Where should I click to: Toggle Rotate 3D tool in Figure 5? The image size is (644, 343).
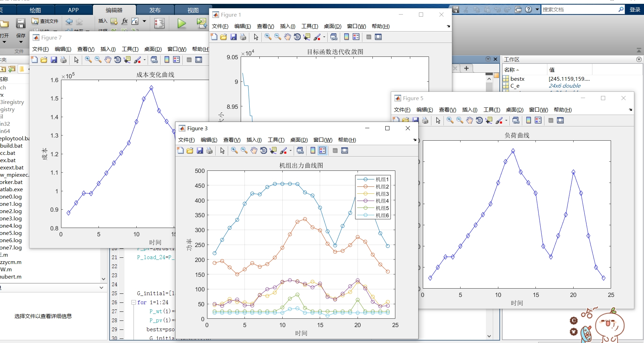[479, 120]
